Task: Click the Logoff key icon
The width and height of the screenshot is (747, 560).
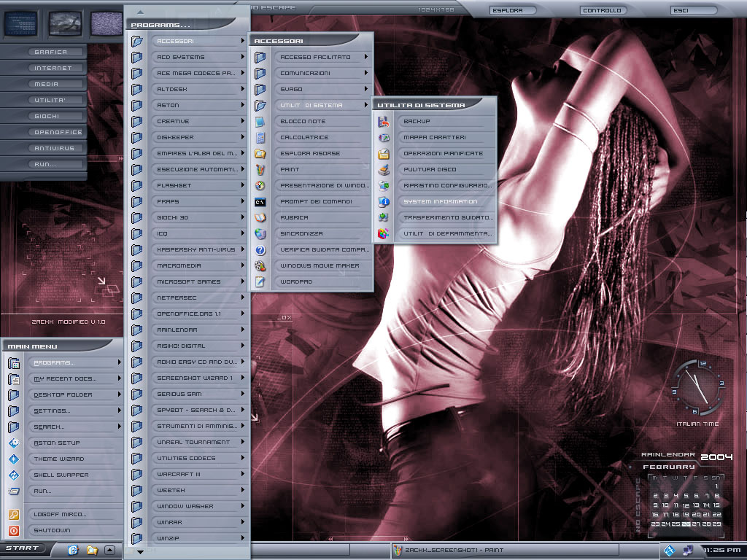Action: 14,515
